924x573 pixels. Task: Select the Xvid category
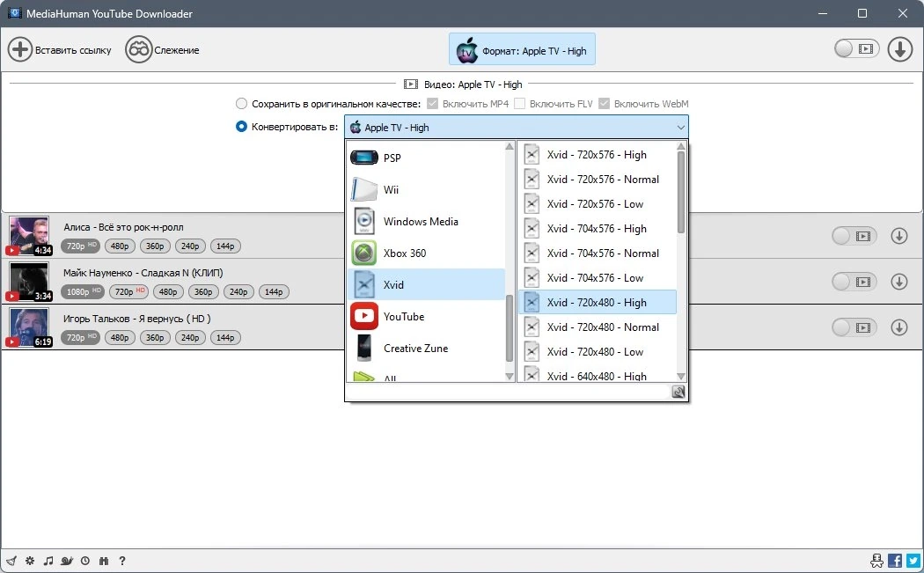point(425,284)
